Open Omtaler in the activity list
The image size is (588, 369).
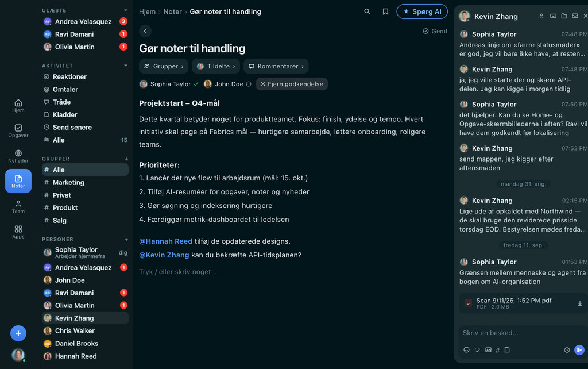[x=85, y=89]
